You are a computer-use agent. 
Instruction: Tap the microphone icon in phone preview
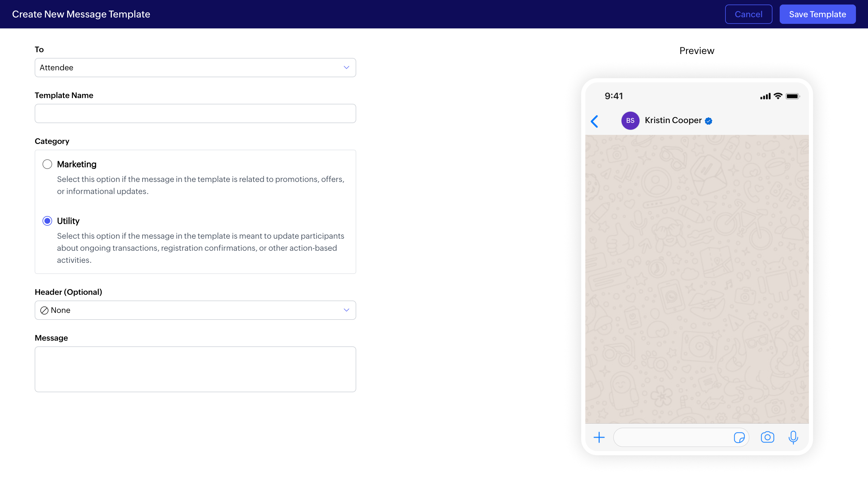[793, 437]
